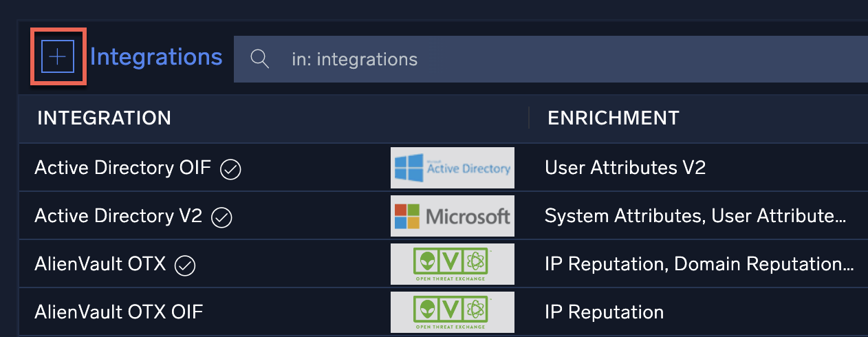
Task: Click the checkmark icon beside Active Directory OIF
Action: coord(230,168)
